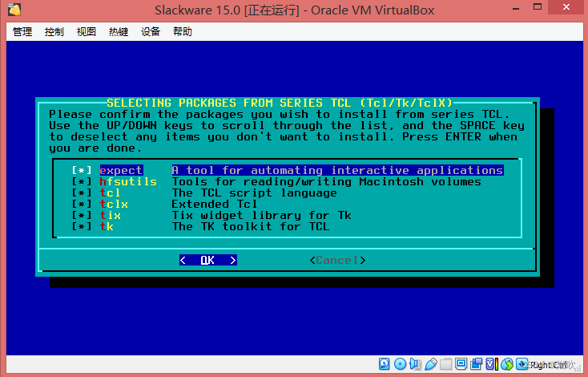Viewport: 588px width, 377px height.
Task: Minimize the VirtualBox window
Action: click(516, 7)
